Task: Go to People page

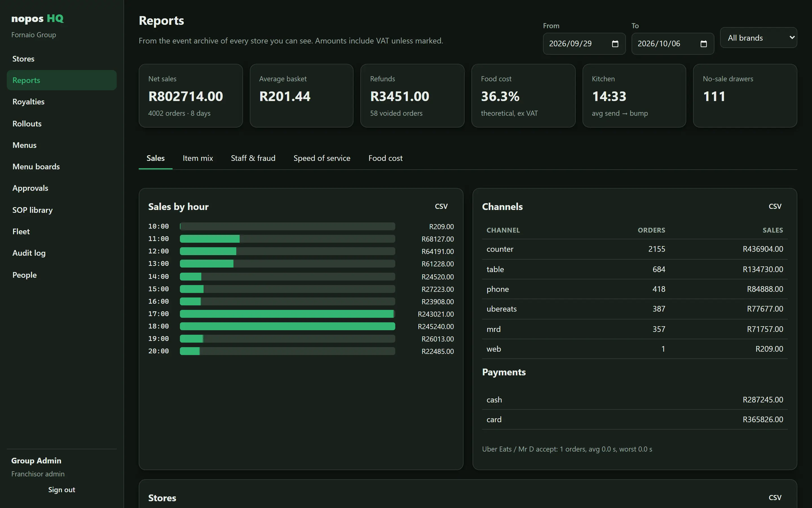Action: (x=62, y=275)
